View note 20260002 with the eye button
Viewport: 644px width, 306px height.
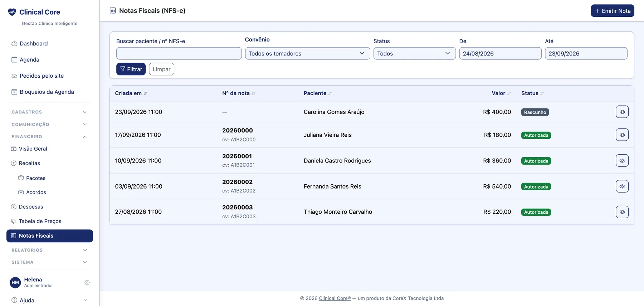pos(622,186)
